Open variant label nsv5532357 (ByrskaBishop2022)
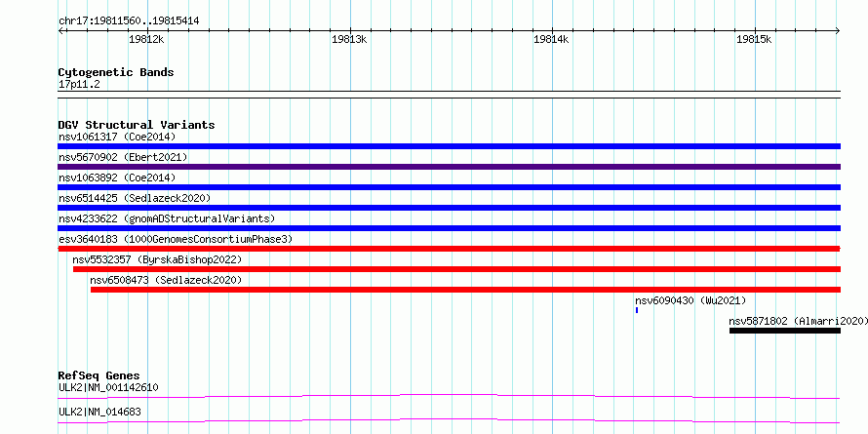This screenshot has height=434, width=868. 157,259
